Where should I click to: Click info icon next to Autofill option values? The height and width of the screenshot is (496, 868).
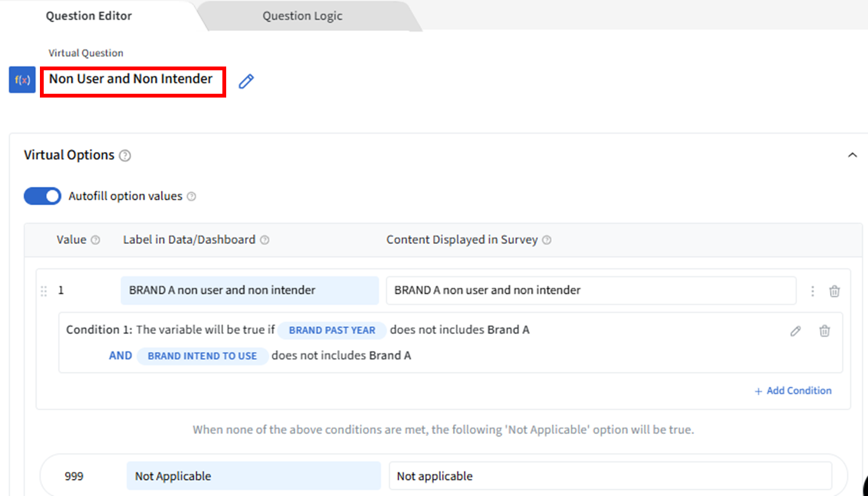coord(191,196)
